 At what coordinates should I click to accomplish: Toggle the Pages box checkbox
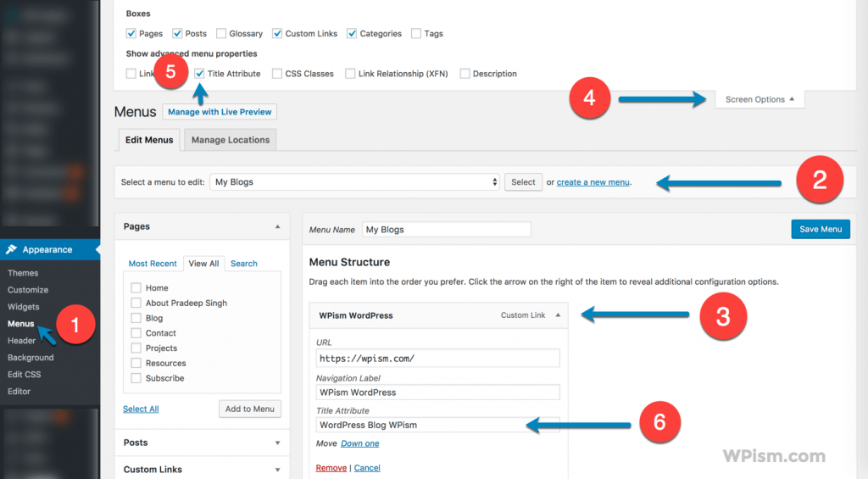(x=131, y=33)
